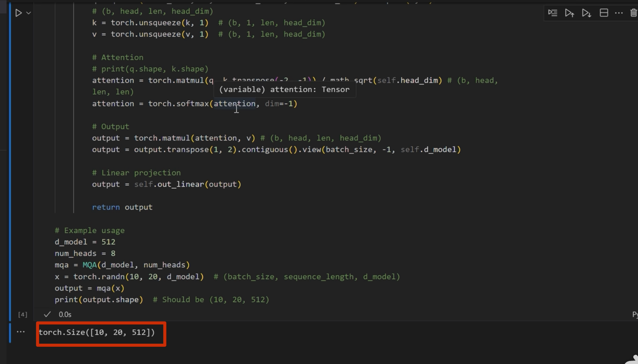Click the attention Tensor hover tooltip
Image resolution: width=638 pixels, height=364 pixels.
[x=284, y=89]
